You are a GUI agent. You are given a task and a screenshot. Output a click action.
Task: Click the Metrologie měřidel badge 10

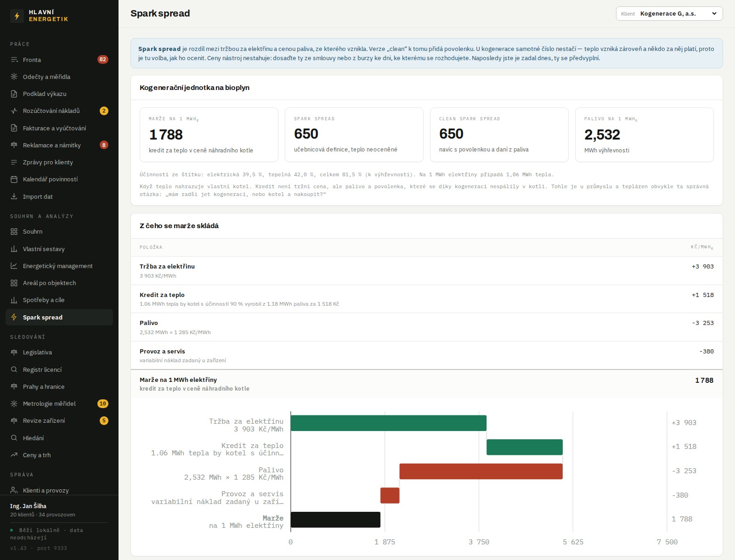pyautogui.click(x=103, y=403)
